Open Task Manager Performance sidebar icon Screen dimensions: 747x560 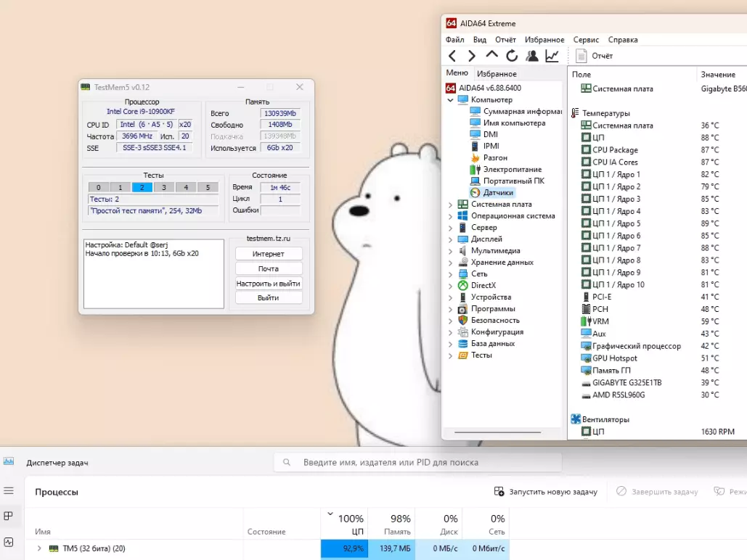click(x=9, y=542)
